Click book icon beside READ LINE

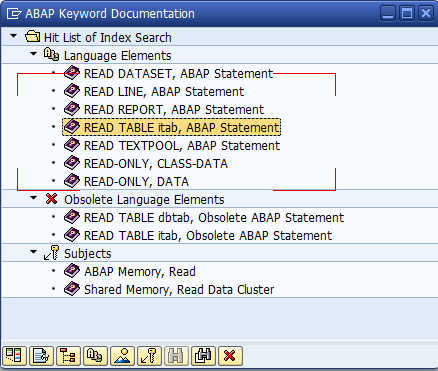tap(72, 91)
